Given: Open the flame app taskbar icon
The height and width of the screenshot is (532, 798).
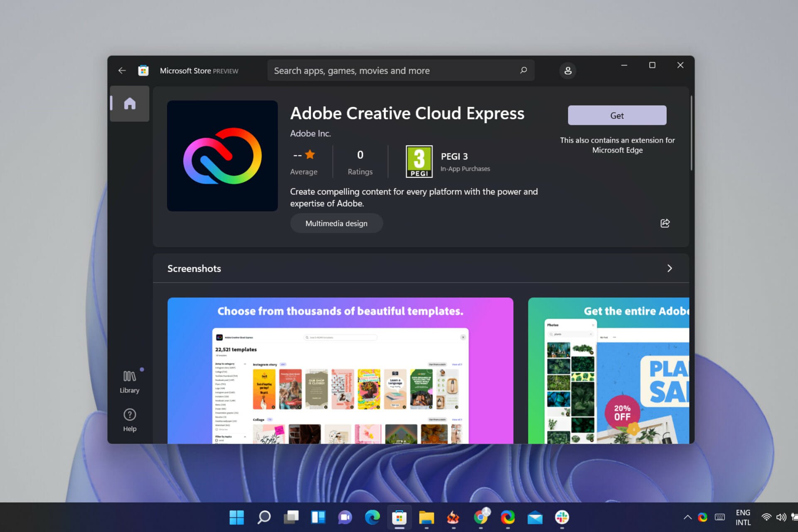Looking at the screenshot, I should pyautogui.click(x=453, y=517).
